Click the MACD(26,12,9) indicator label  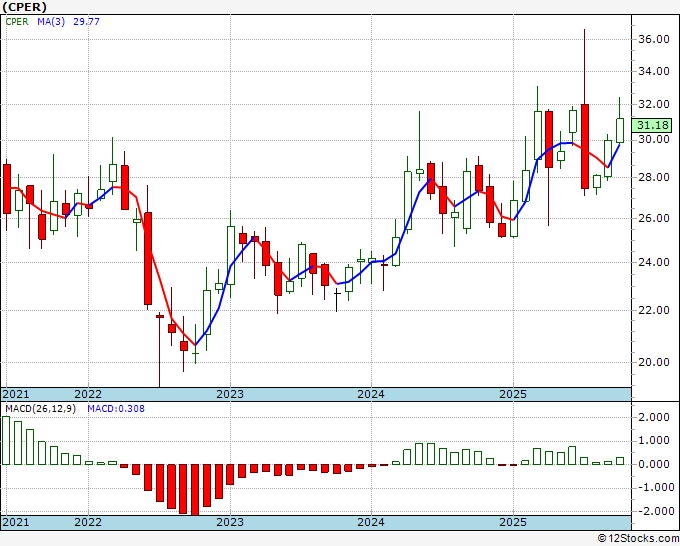tap(40, 409)
